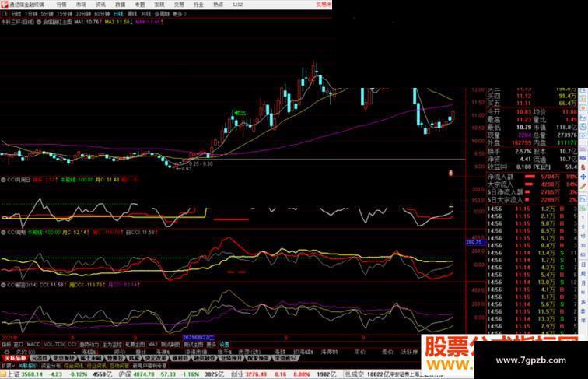Expand 更多 period options at top
This screenshot has height=379, width=588.
(x=179, y=14)
